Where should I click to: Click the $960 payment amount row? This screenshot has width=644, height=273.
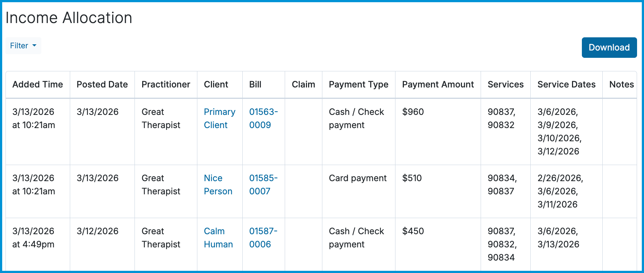tap(412, 112)
